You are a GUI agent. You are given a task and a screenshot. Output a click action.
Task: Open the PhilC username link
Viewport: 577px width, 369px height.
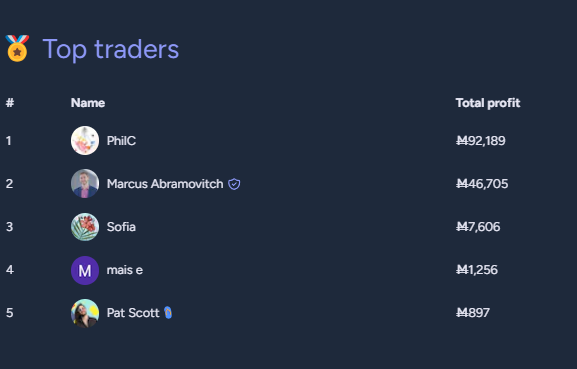[x=121, y=141]
